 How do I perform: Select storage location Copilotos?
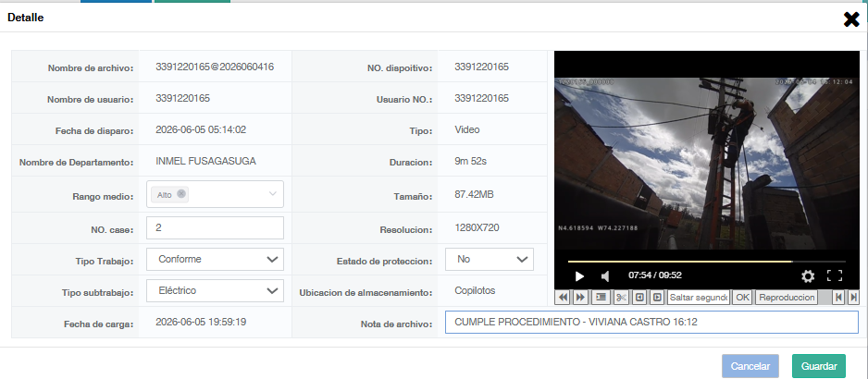(x=475, y=290)
